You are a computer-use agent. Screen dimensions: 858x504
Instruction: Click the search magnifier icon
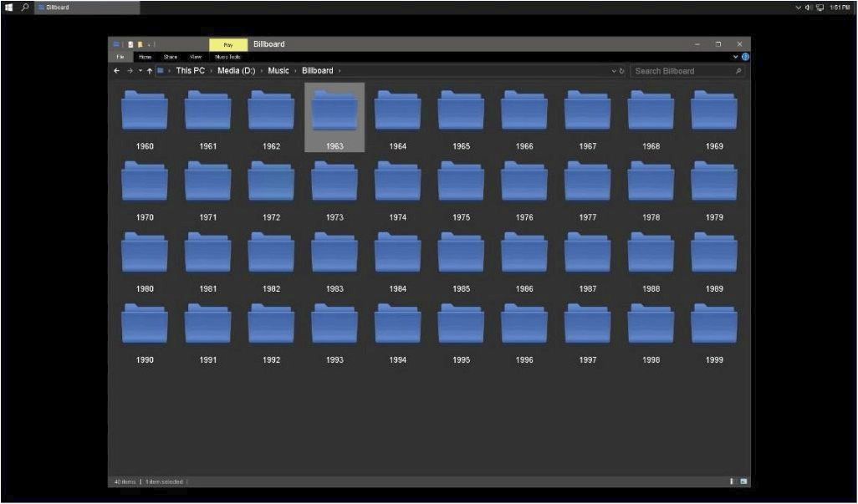(x=738, y=71)
